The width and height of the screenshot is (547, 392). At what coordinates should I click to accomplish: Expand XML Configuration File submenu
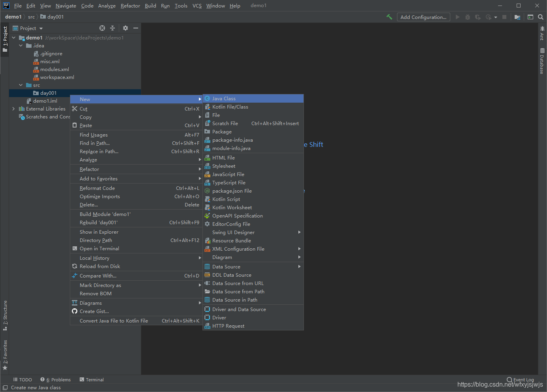coord(299,249)
